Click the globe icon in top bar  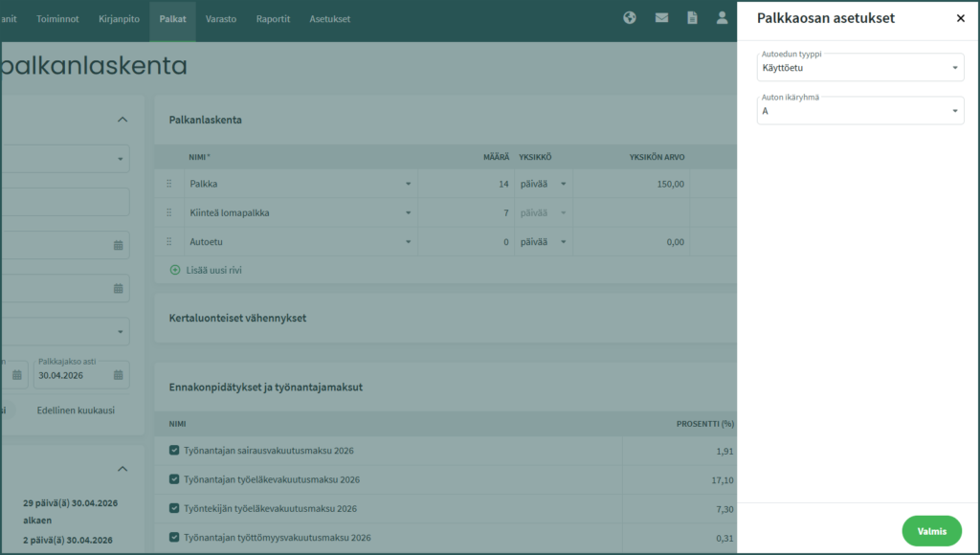click(x=630, y=18)
